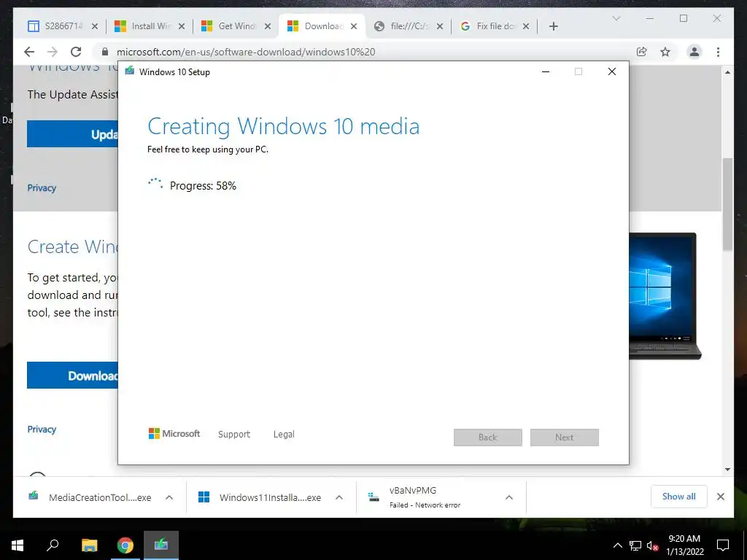The image size is (747, 560).
Task: Show hidden system tray icons
Action: point(617,545)
